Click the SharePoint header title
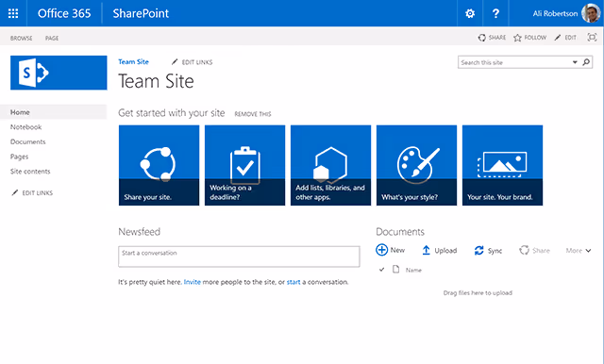604x364 pixels. (x=141, y=13)
